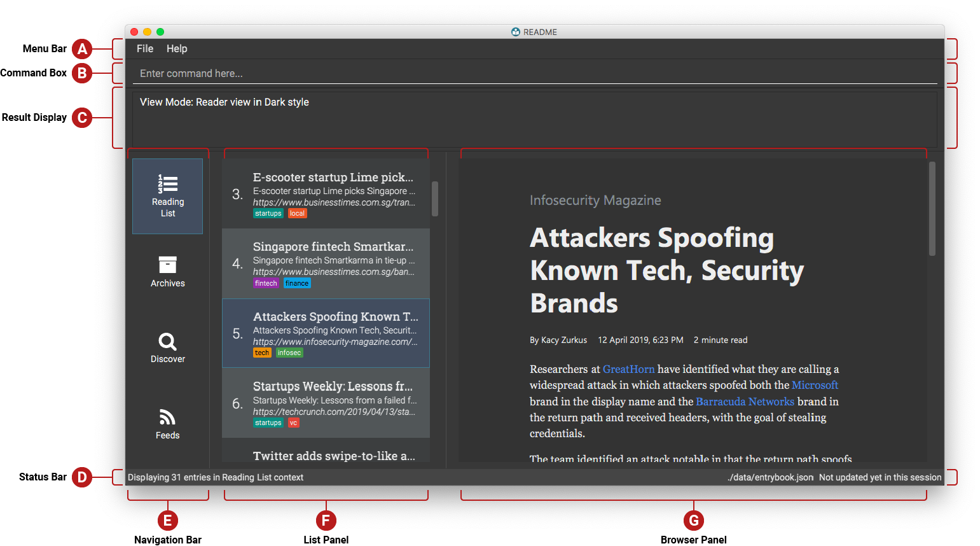Click the Infosecurity Magazine source name
The height and width of the screenshot is (546, 980).
[595, 200]
